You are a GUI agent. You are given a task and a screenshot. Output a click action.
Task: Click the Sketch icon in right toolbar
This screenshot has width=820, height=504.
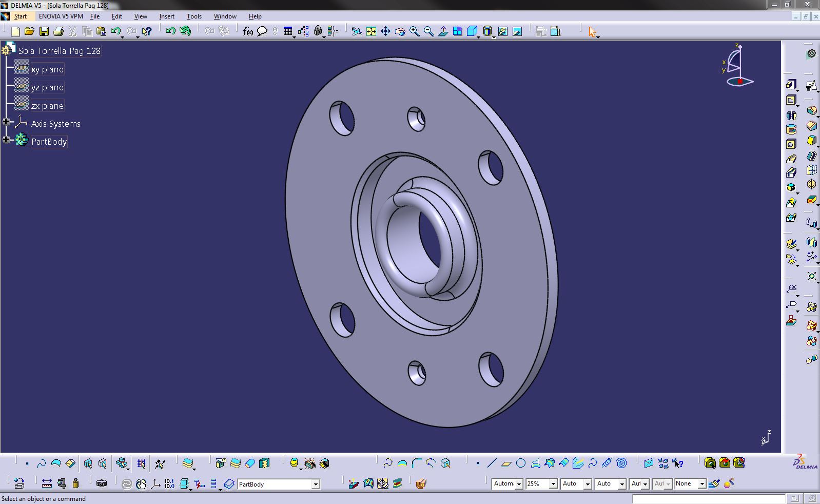tap(811, 85)
